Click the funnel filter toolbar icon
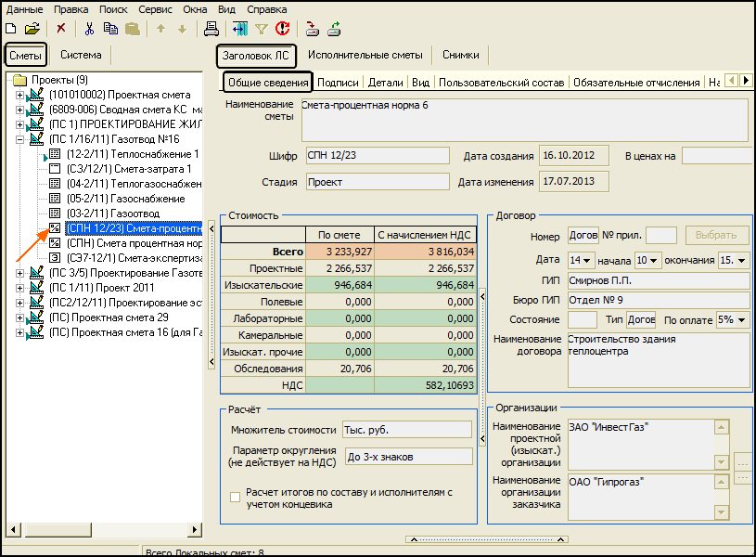The width and height of the screenshot is (756, 557). coord(262,29)
